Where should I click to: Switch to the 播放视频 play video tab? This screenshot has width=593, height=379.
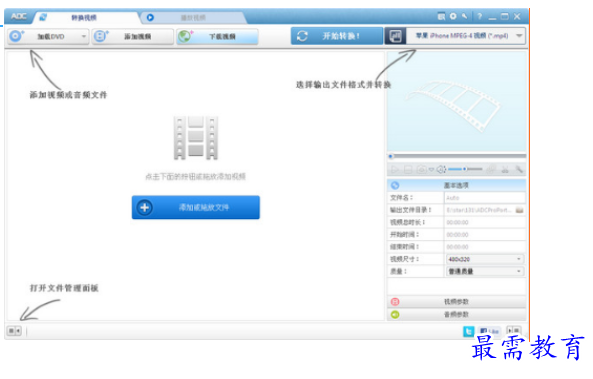point(193,17)
